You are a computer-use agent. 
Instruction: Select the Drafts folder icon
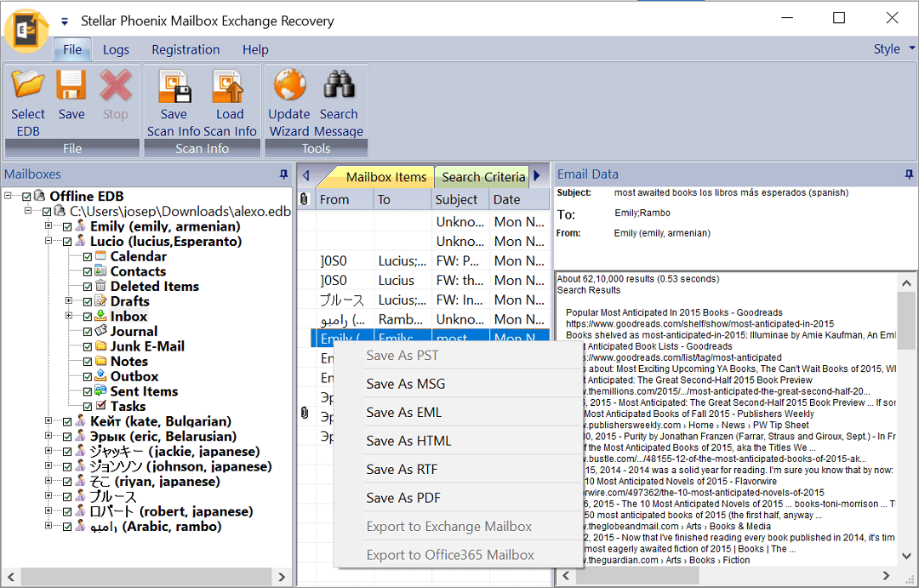coord(100,300)
